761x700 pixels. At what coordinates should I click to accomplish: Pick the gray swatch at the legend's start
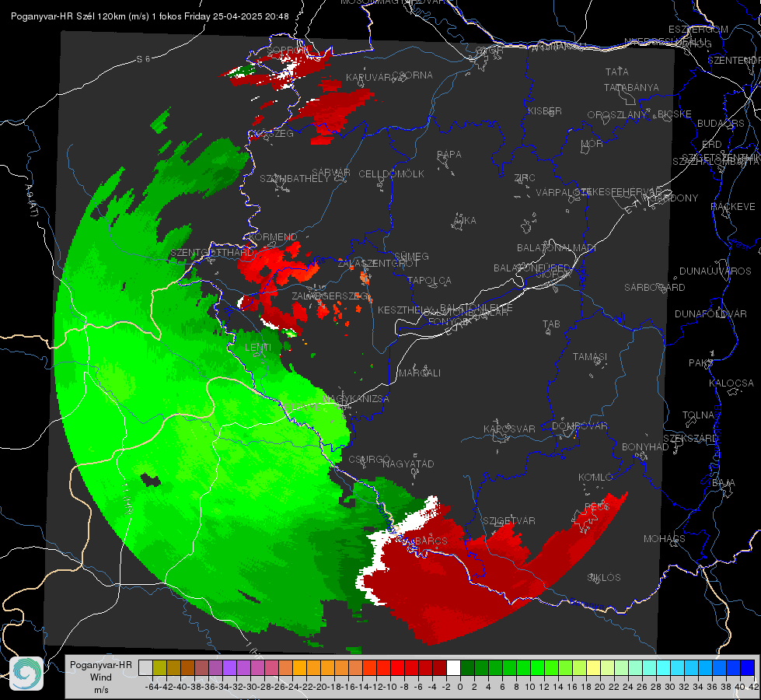[145, 667]
